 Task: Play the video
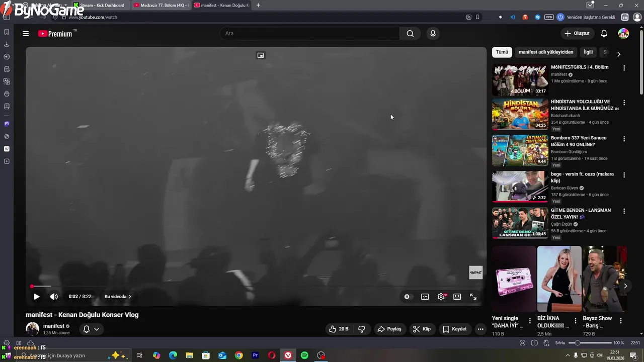tap(36, 297)
